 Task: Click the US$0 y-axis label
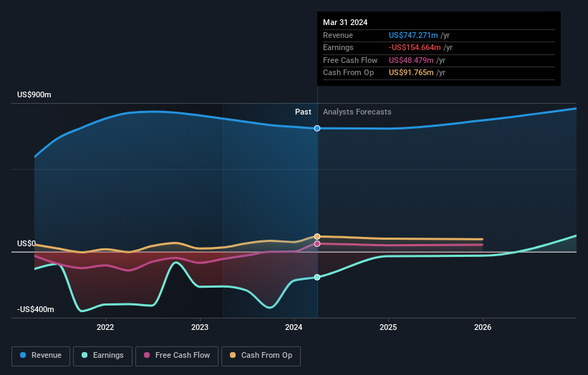pos(26,244)
